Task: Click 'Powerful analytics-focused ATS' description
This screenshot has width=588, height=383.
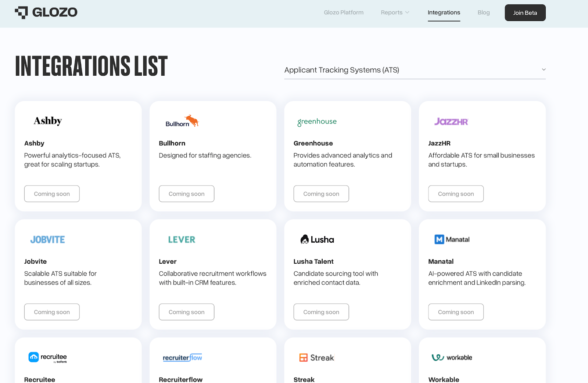Action: [x=72, y=160]
